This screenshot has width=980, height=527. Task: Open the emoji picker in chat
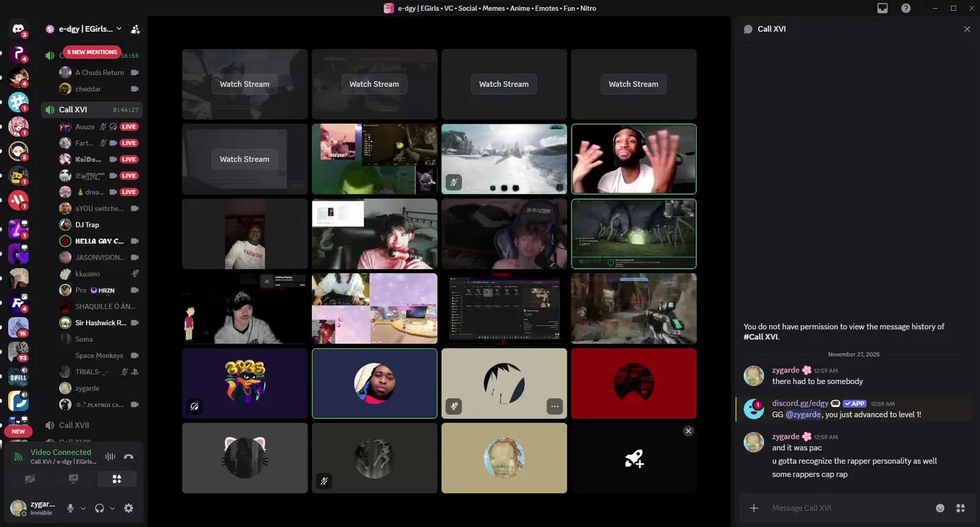tap(940, 508)
